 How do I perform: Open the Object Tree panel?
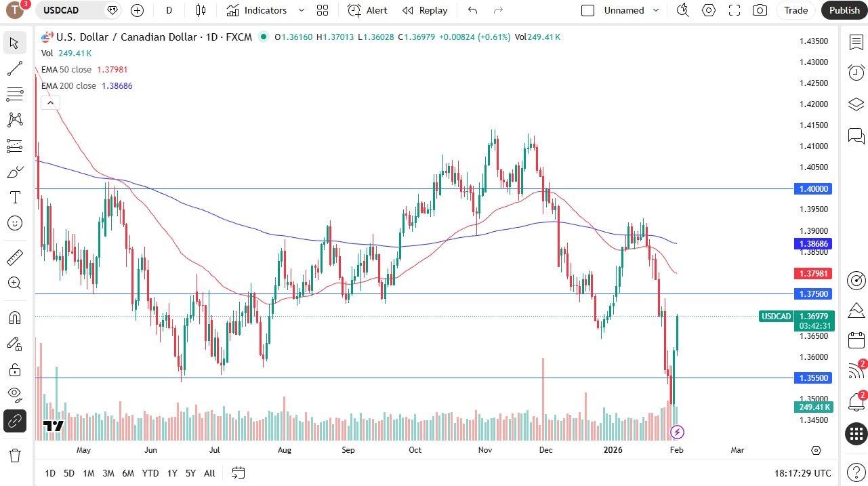[856, 104]
